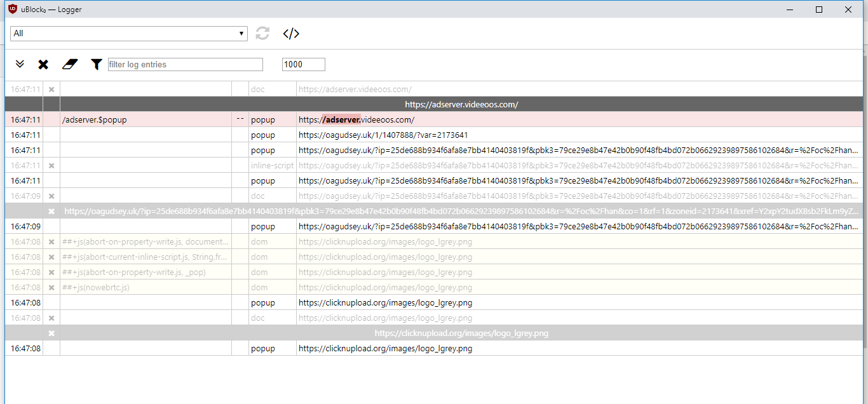
Task: Select the highlighted /adserver.$popup filter entry
Action: [x=95, y=119]
